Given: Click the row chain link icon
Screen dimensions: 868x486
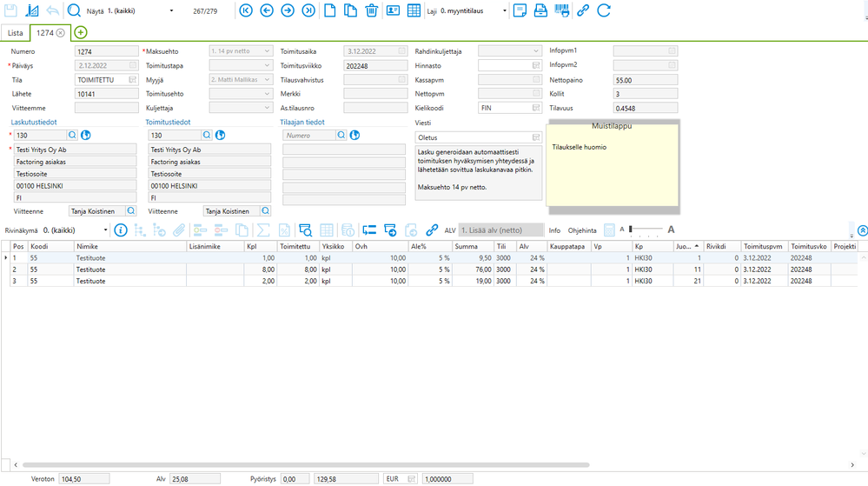Looking at the screenshot, I should pyautogui.click(x=432, y=230).
